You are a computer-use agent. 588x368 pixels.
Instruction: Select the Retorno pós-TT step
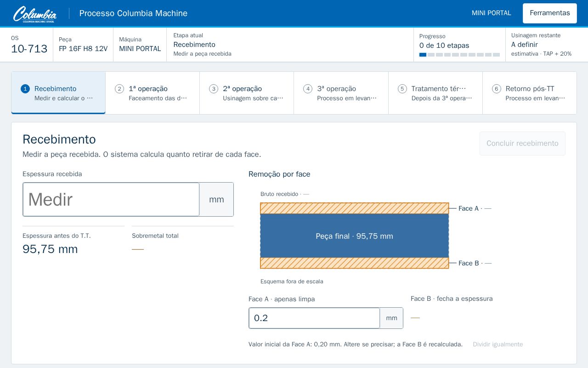coord(530,92)
